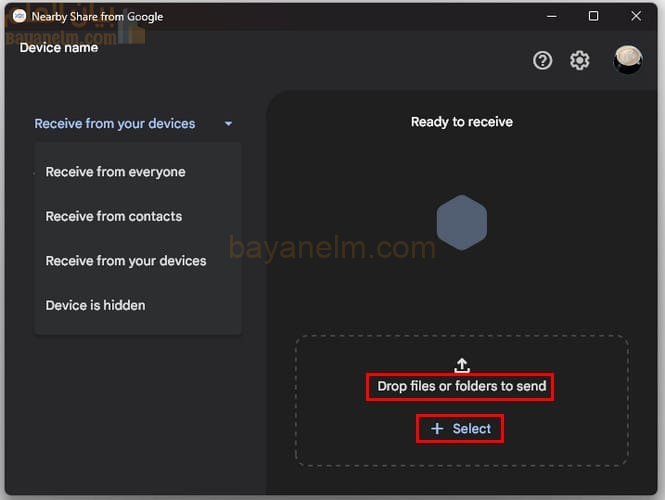This screenshot has height=500, width=665.
Task: Click the Device name label
Action: tap(59, 47)
